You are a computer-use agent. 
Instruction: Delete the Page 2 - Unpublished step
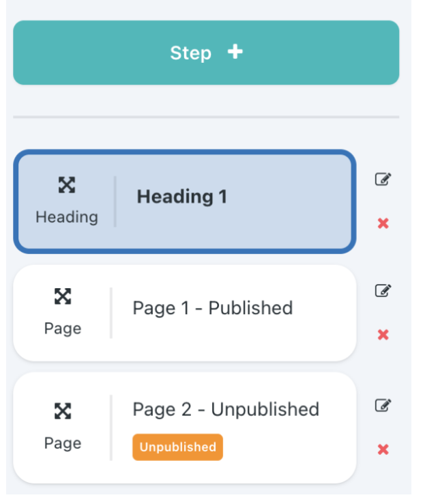tap(383, 449)
